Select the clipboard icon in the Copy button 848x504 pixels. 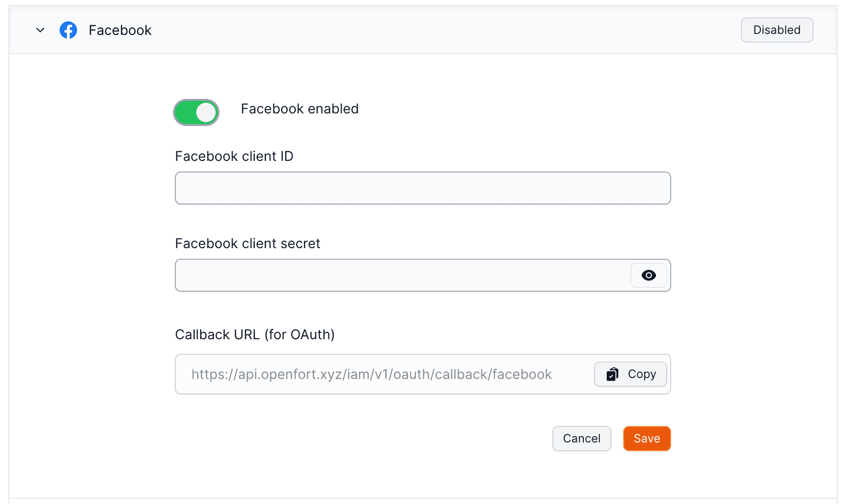pos(612,374)
